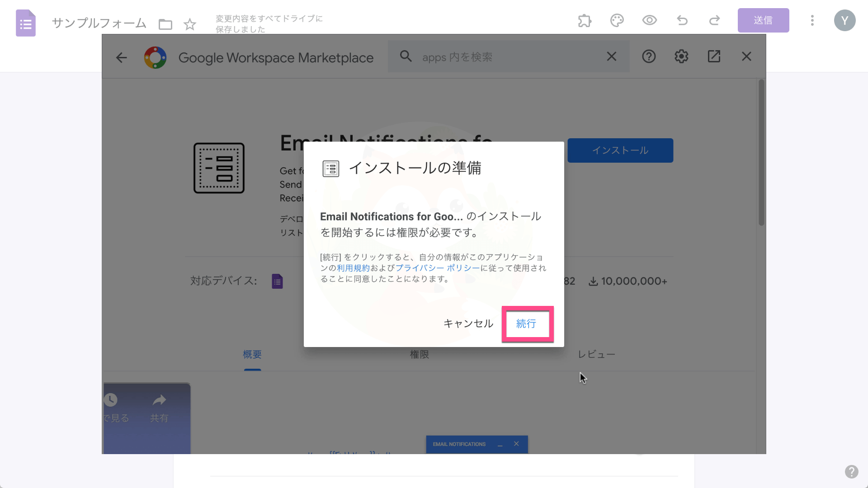The width and height of the screenshot is (868, 488).
Task: Click the Google Forms home icon
Action: pos(26,23)
